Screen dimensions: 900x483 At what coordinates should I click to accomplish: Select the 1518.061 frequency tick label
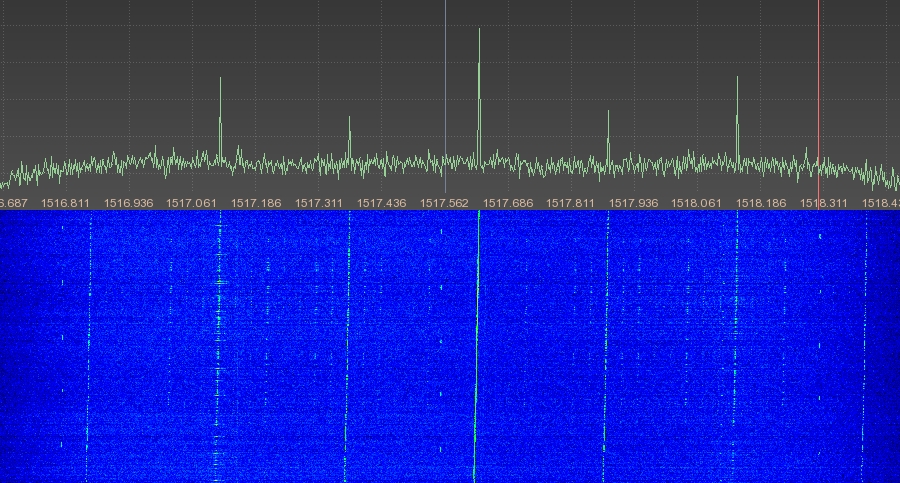(x=696, y=203)
